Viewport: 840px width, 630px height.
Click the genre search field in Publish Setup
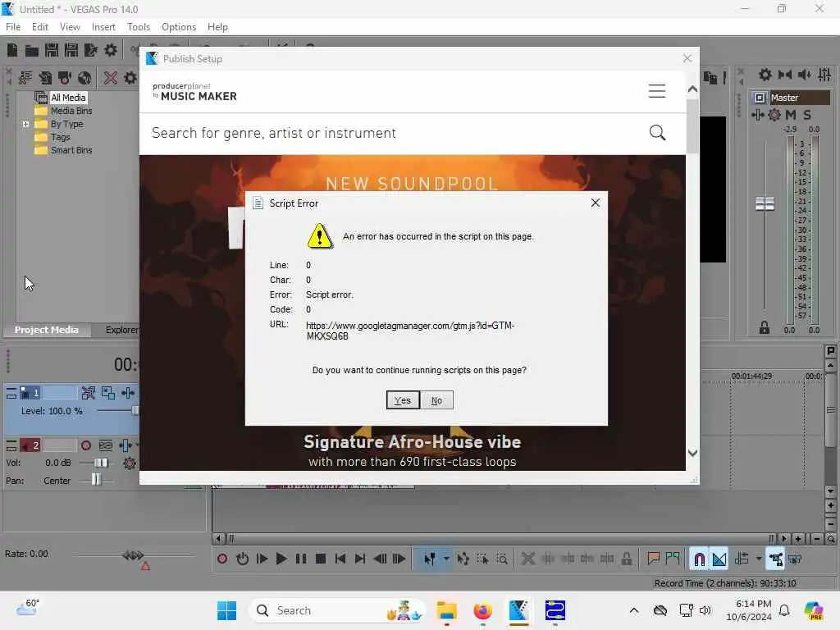tap(396, 133)
